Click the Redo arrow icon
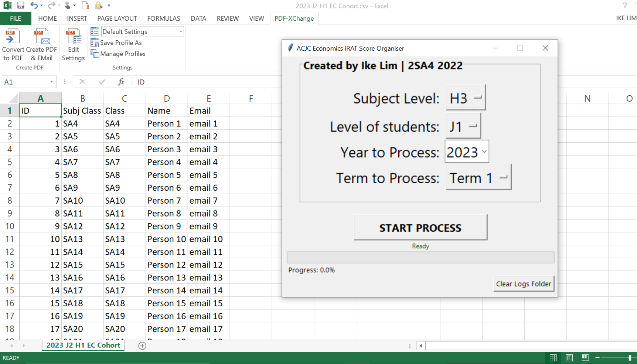Viewport: 637px width, 364px height. coord(51,6)
